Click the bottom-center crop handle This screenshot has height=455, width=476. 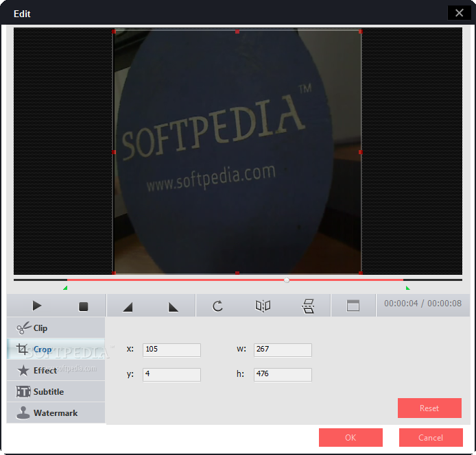[237, 273]
